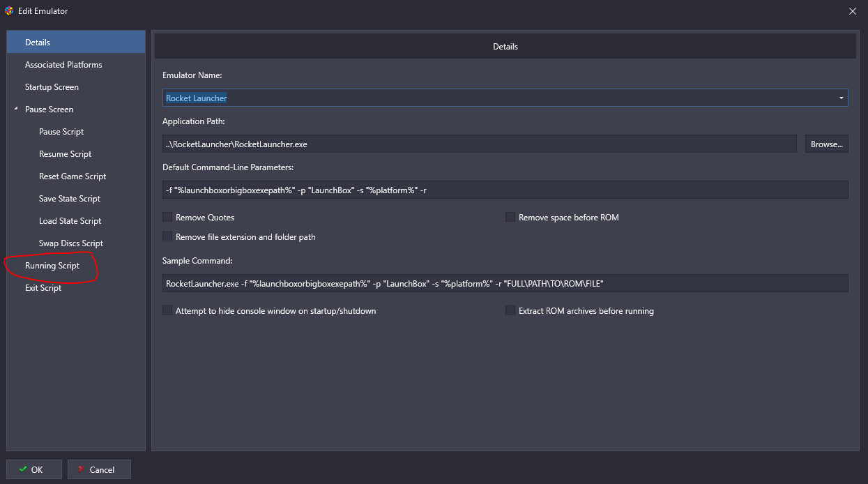Click the Application Path input field
This screenshot has height=484, width=868.
tap(479, 144)
